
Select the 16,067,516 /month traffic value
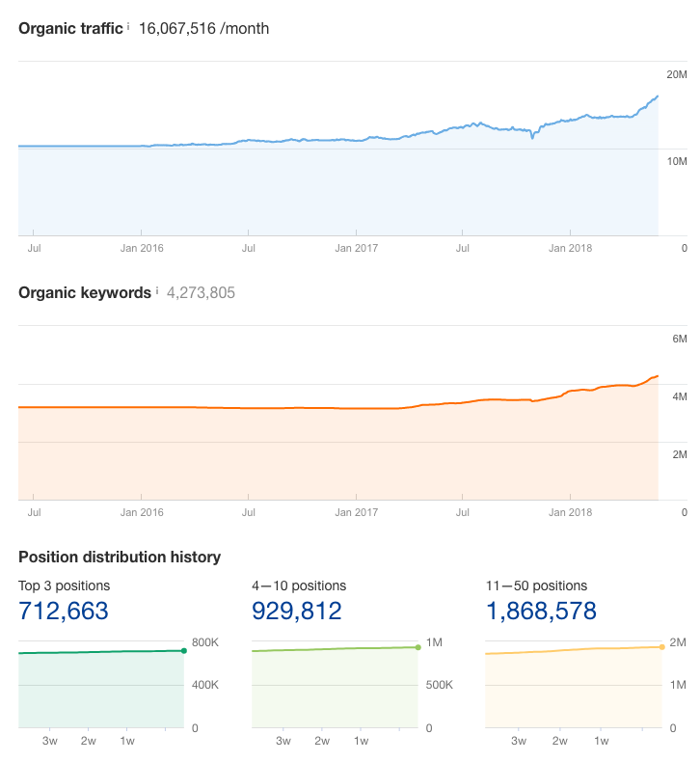click(x=204, y=29)
